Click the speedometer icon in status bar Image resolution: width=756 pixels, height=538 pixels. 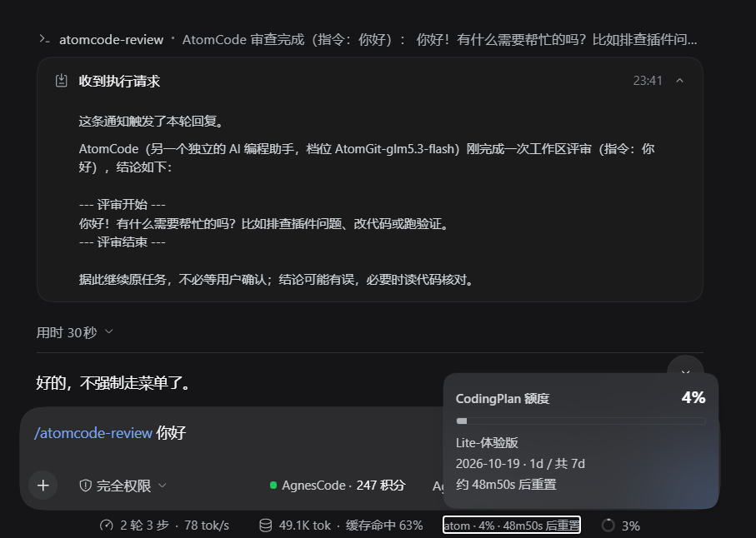[x=106, y=526]
